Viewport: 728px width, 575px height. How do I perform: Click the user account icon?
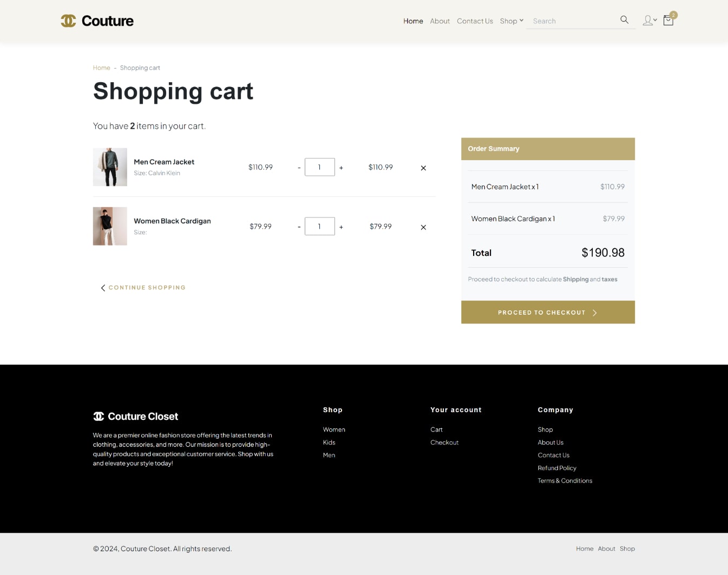click(x=647, y=20)
